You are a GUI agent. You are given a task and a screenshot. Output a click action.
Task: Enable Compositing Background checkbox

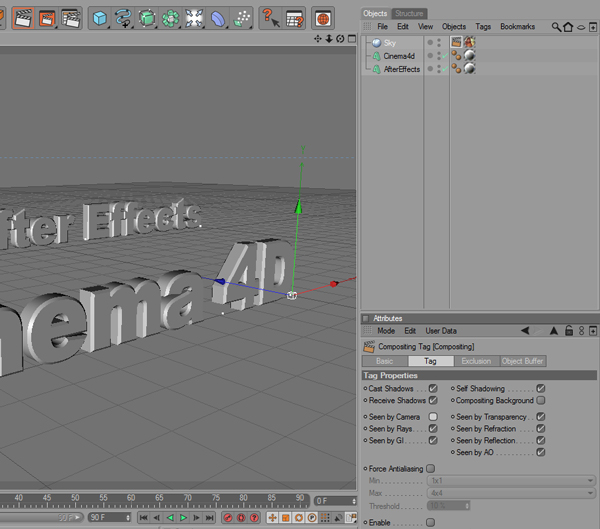tap(540, 400)
